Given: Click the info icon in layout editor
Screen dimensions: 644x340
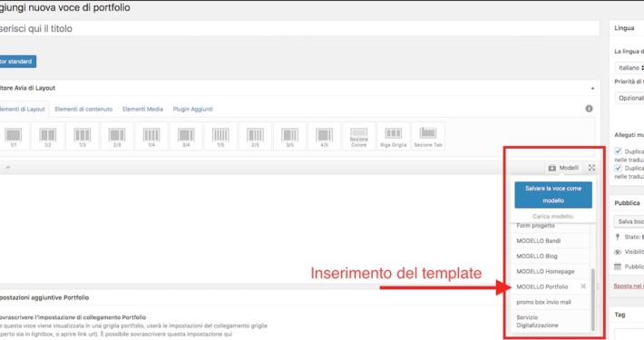Looking at the screenshot, I should (x=589, y=109).
